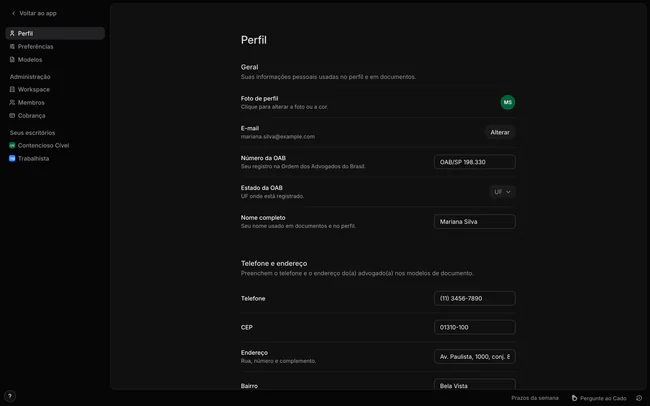Click the Número da OAB input field

click(475, 162)
